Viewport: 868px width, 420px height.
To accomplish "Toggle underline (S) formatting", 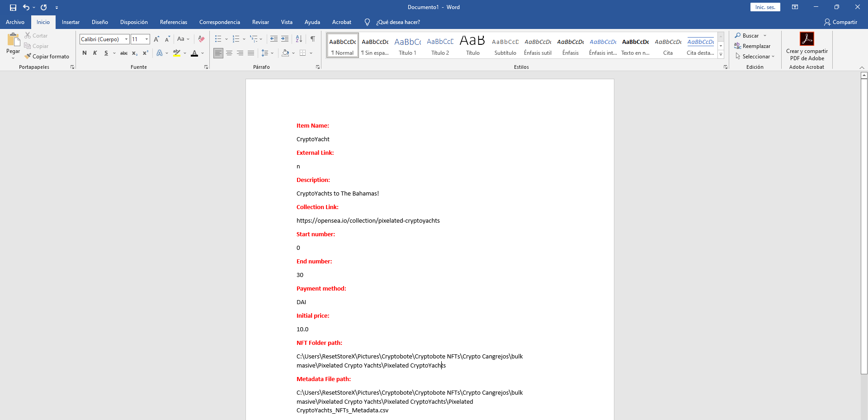I will 106,53.
